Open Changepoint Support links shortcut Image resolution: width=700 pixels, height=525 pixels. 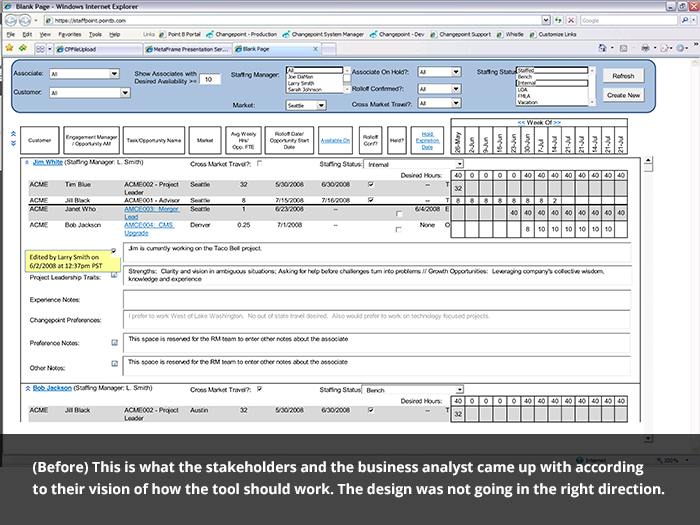click(x=461, y=34)
